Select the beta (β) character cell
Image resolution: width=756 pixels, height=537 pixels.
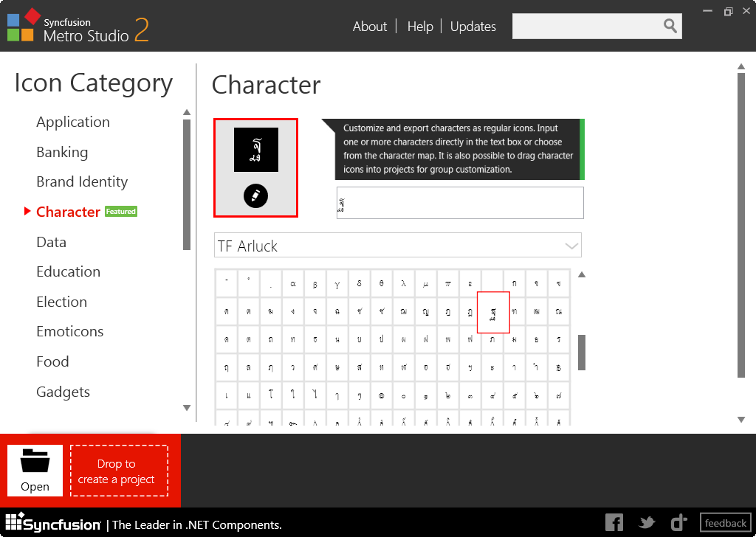point(315,283)
